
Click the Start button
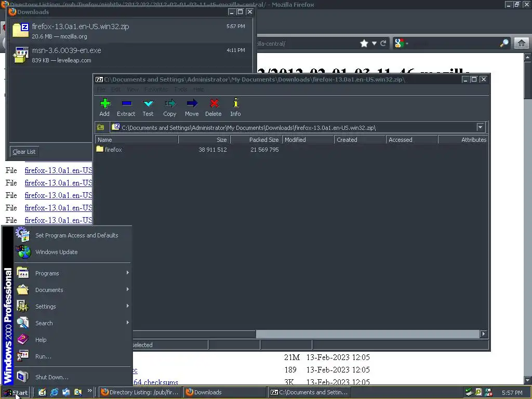pos(16,393)
